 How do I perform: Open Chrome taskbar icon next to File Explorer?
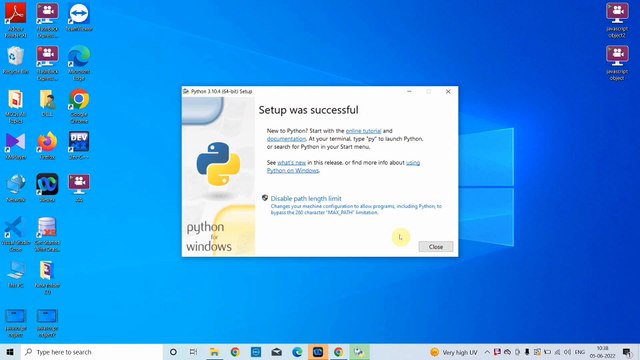235,352
